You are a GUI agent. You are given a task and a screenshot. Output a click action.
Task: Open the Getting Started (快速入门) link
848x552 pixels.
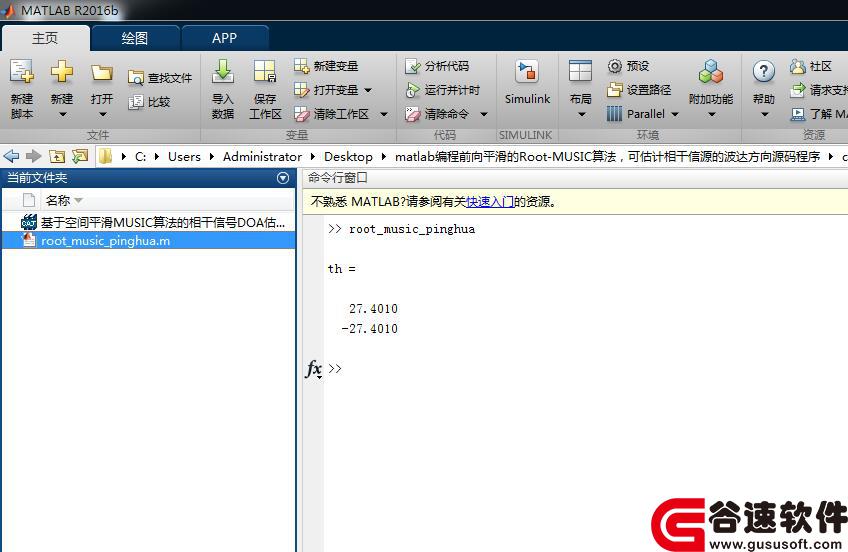(490, 202)
